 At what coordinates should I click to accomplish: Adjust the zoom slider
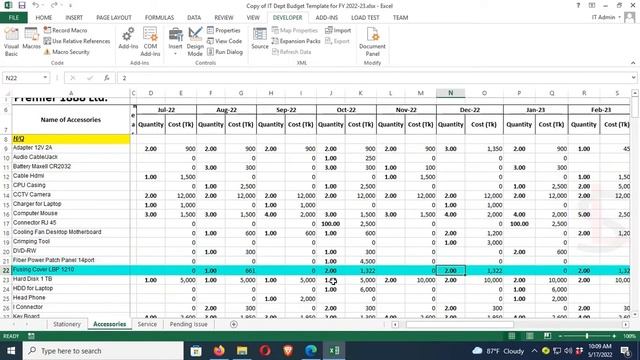point(587,336)
